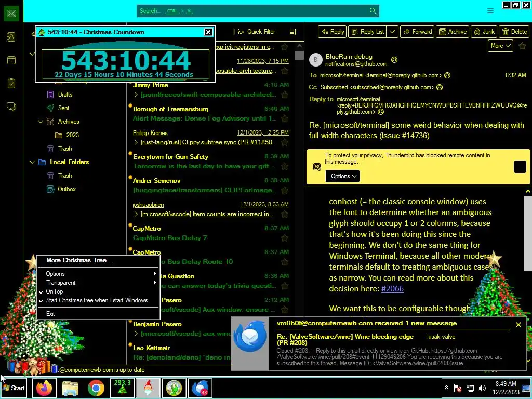Expand the swift-composable-architecture thread

point(136,95)
